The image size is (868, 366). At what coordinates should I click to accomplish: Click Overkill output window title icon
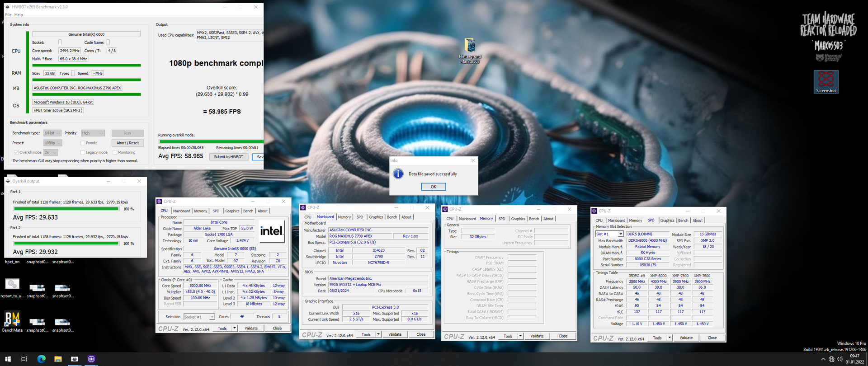[x=8, y=181]
